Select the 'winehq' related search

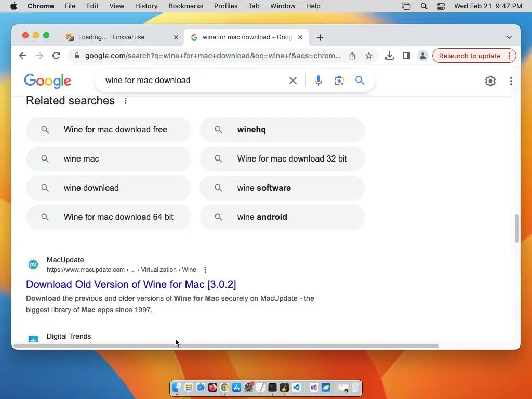pos(282,129)
